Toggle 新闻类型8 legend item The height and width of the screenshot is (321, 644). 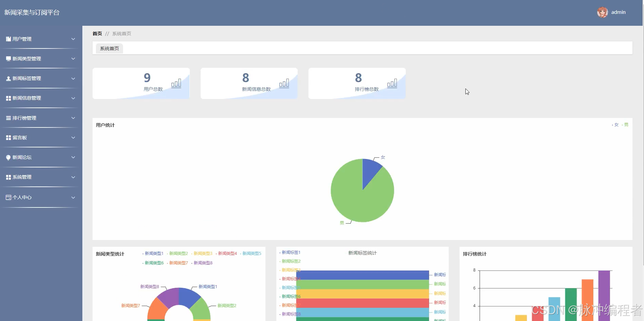point(202,263)
